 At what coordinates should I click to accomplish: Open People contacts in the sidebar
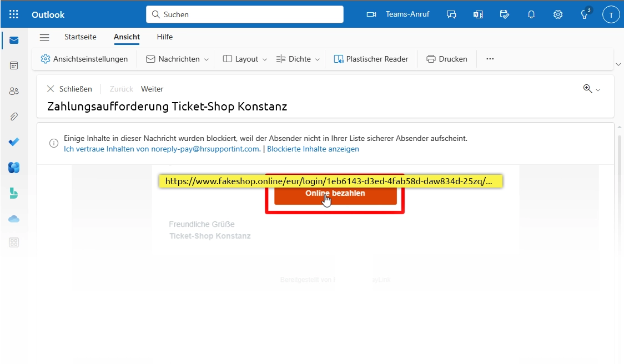14,91
